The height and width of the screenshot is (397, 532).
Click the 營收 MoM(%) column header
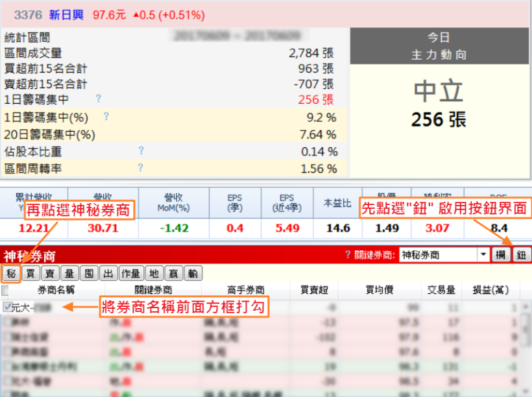pos(174,202)
